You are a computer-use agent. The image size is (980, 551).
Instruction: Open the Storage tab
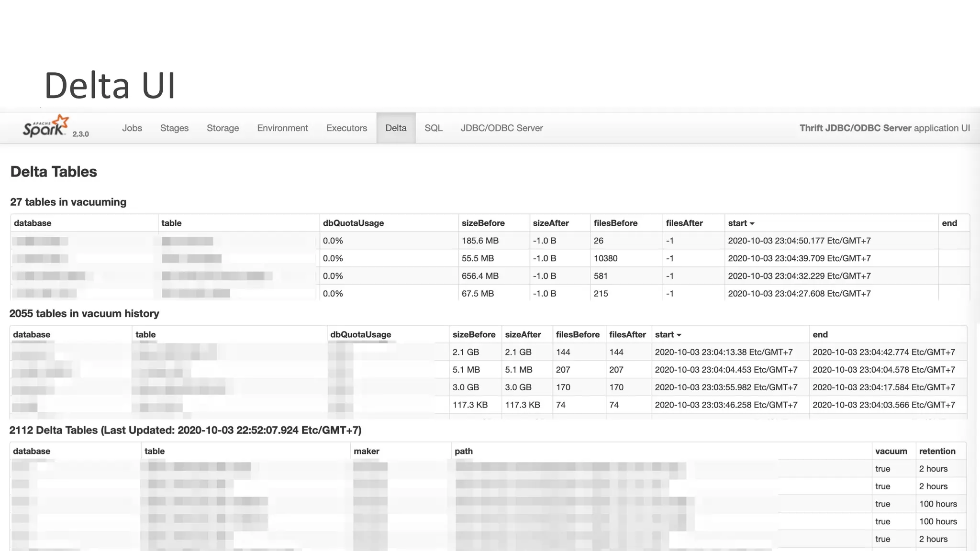point(223,128)
